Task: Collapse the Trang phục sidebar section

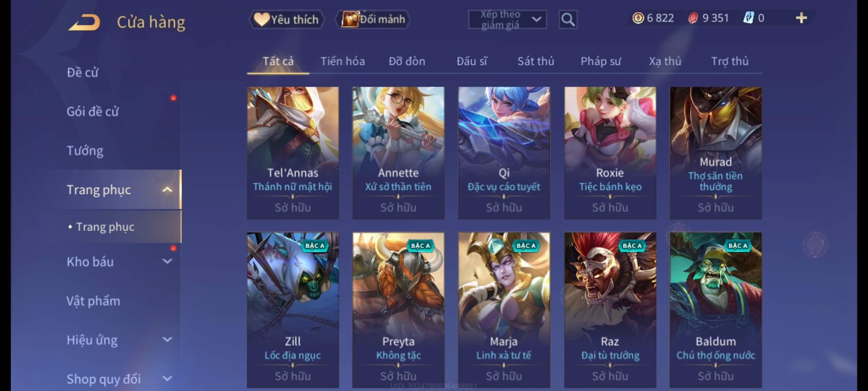Action: point(167,189)
